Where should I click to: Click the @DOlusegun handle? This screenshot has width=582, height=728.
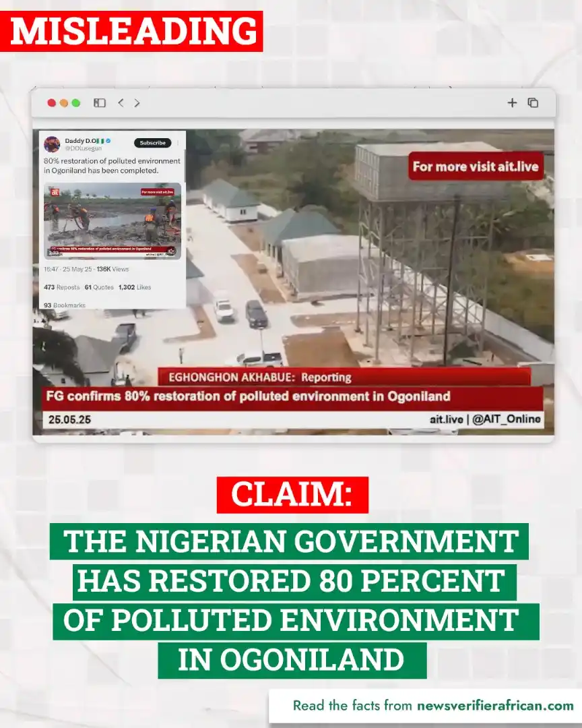point(83,148)
